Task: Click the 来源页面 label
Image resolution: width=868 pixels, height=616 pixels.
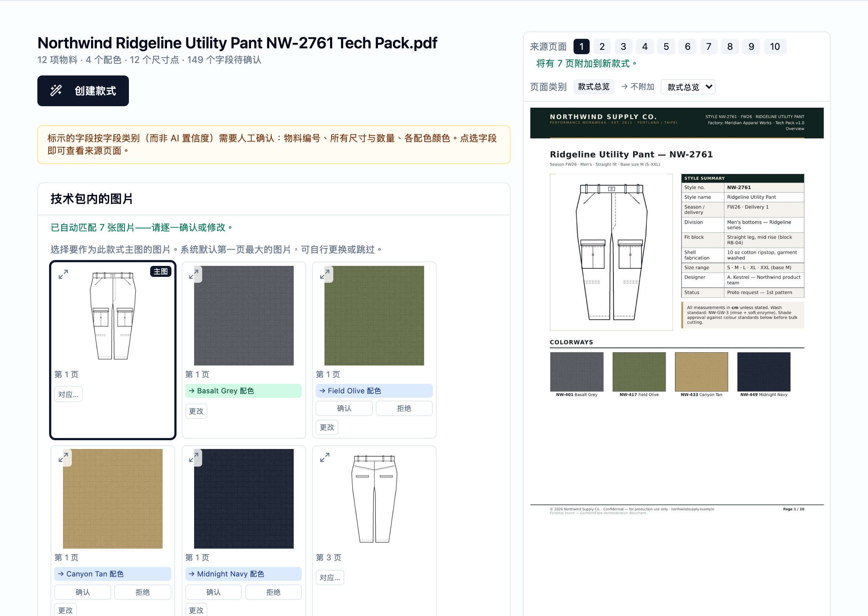Action: click(x=548, y=47)
